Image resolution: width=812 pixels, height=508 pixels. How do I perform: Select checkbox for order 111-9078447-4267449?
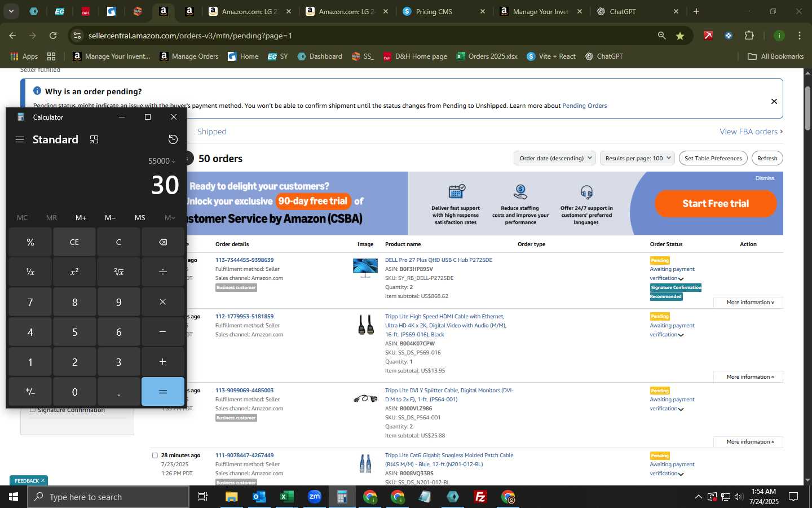(155, 456)
